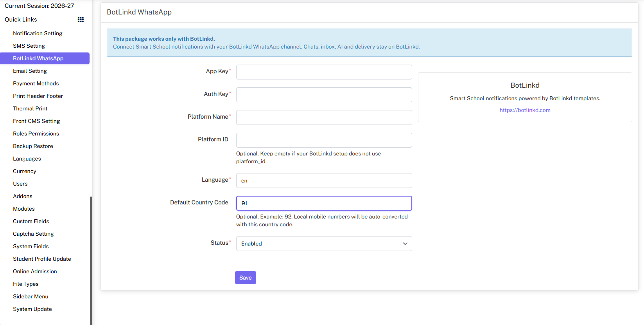This screenshot has width=644, height=325.
Task: Go to Student Profile Update
Action: (42, 259)
